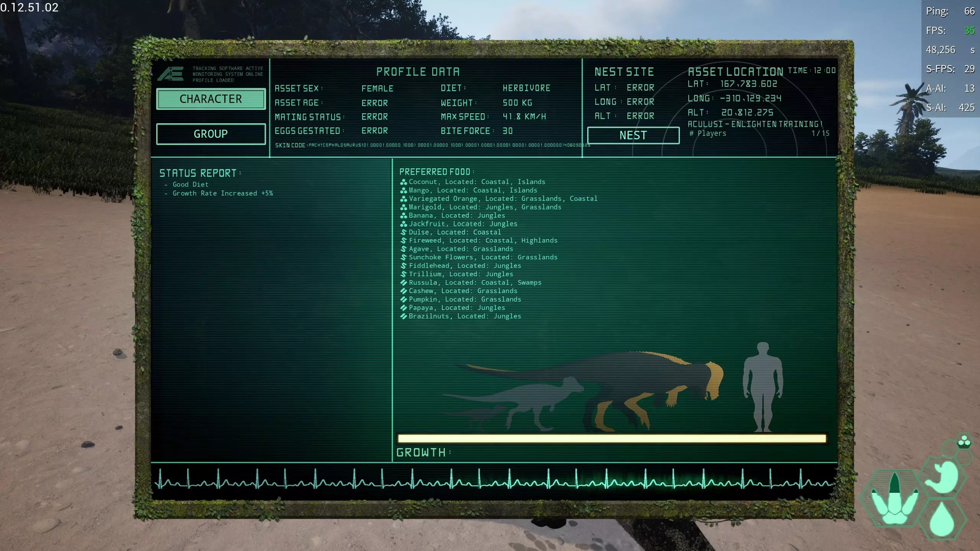
Task: Click the small diet berries hexagon icon
Action: [x=964, y=441]
